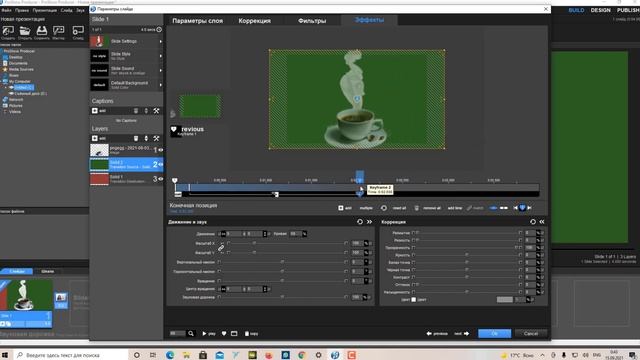The image size is (640, 360).
Task: Add a new caption with plus icon
Action: point(95,111)
